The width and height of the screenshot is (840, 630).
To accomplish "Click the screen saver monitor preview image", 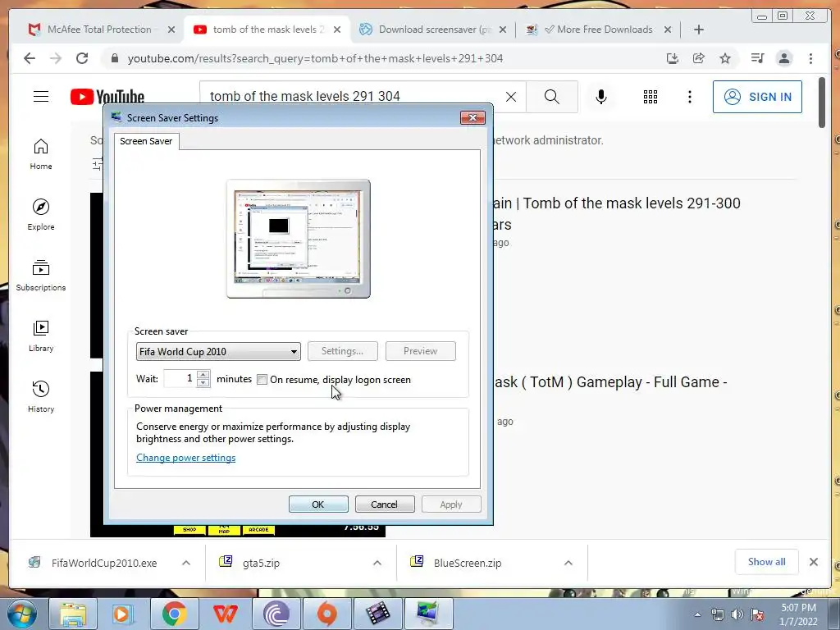I will tap(299, 239).
